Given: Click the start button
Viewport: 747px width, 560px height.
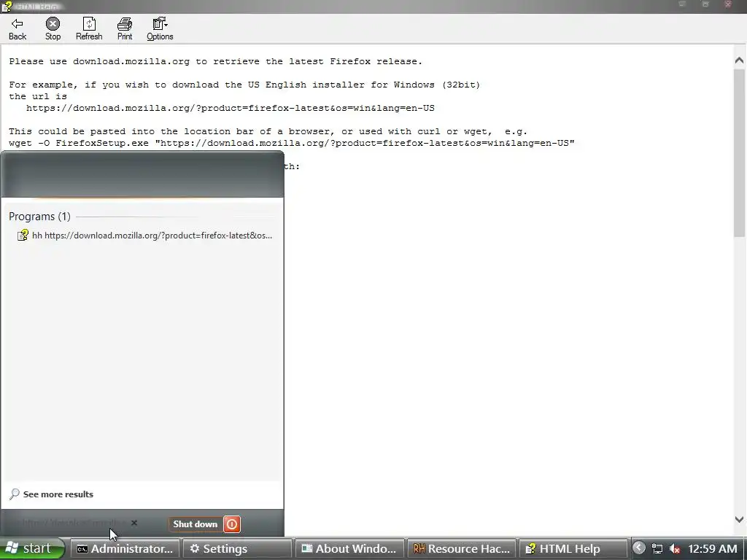Looking at the screenshot, I should 32,548.
